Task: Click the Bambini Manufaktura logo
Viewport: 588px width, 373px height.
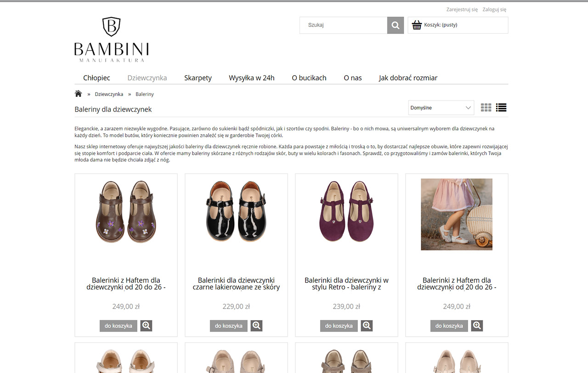Action: [x=112, y=40]
